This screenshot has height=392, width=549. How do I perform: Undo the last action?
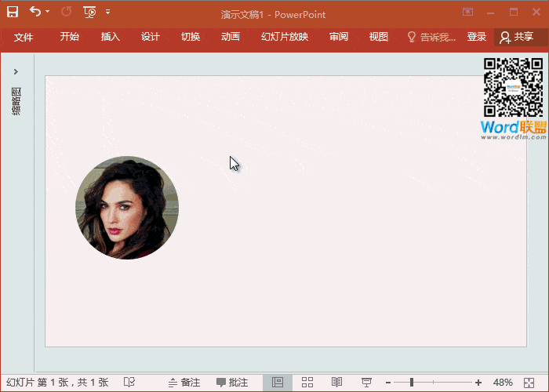35,12
